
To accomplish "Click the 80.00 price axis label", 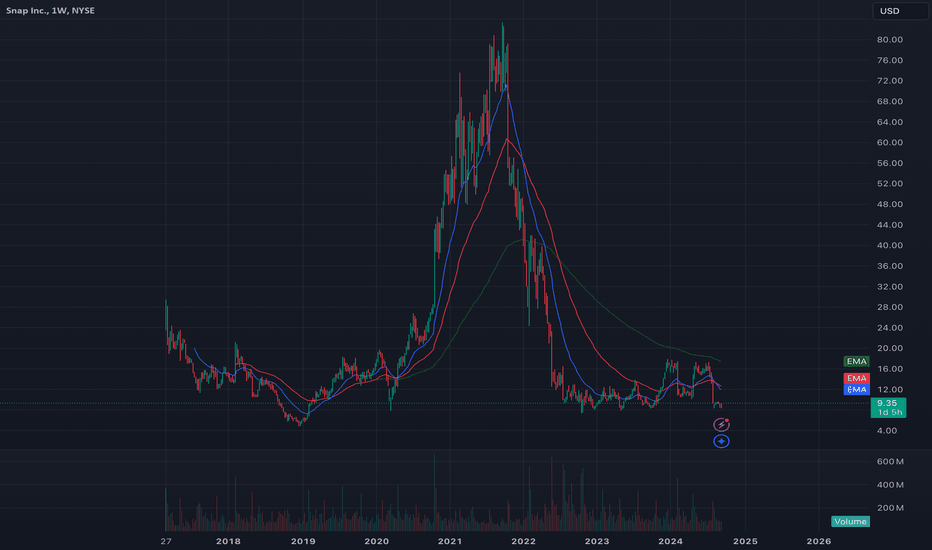I will 890,40.
